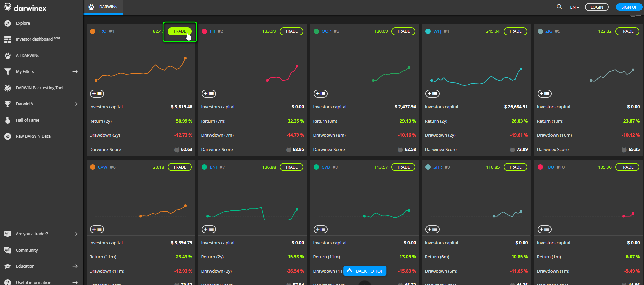Select the DARWINs tab
This screenshot has width=644, height=285.
(x=103, y=7)
